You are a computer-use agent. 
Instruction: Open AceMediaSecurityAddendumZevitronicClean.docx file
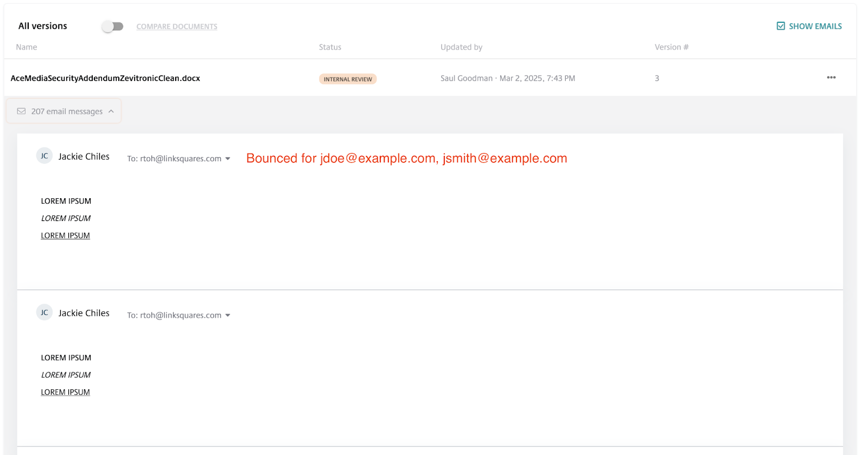pyautogui.click(x=105, y=78)
